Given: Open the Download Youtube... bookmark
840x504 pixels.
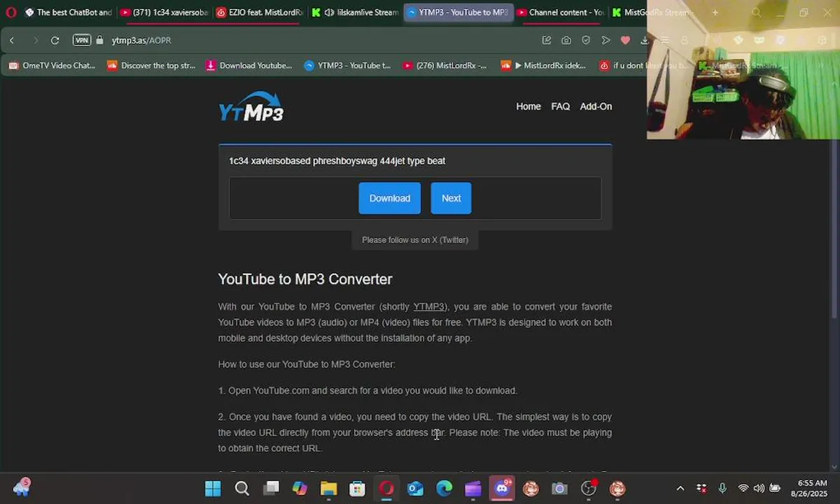Looking at the screenshot, I should [249, 66].
